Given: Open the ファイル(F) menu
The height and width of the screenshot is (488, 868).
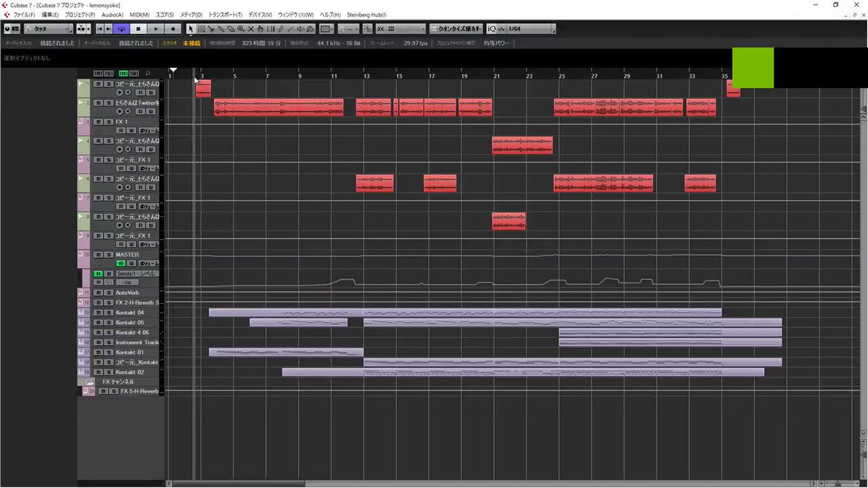Looking at the screenshot, I should (x=24, y=14).
